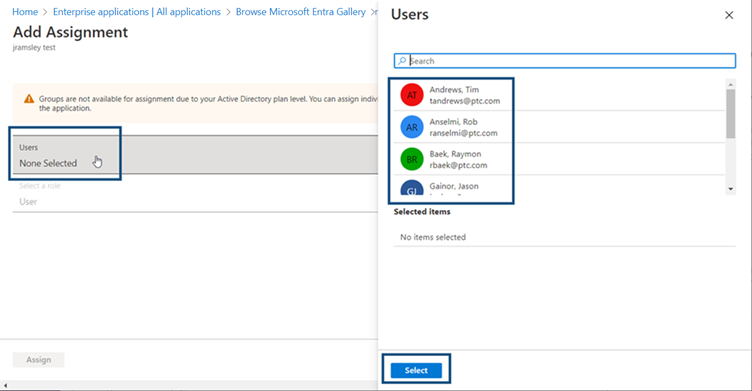Viewport: 752px width, 391px height.
Task: Select the name Gainor, Jason
Action: 454,186
